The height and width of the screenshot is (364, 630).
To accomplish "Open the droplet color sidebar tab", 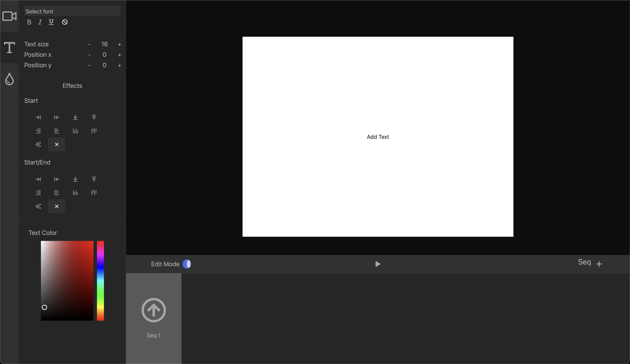I will 9,79.
